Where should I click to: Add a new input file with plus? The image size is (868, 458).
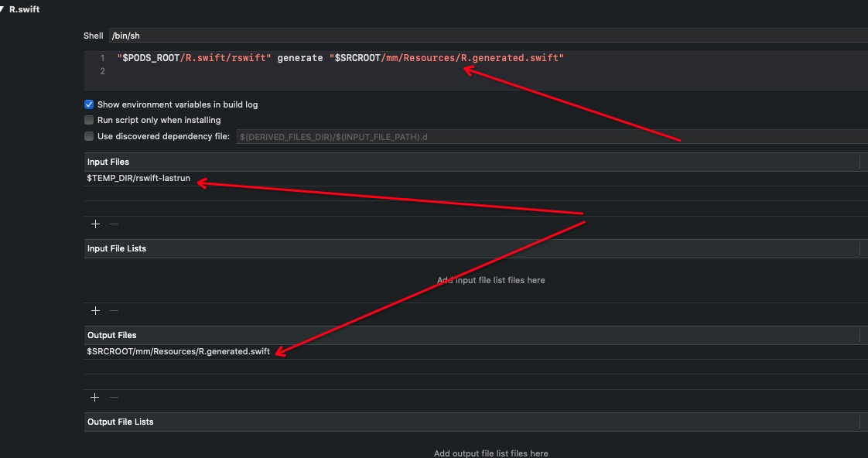[95, 224]
